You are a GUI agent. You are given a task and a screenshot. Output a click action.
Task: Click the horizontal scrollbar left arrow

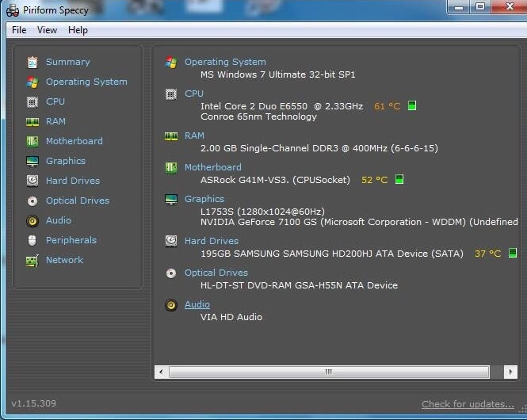point(161,372)
